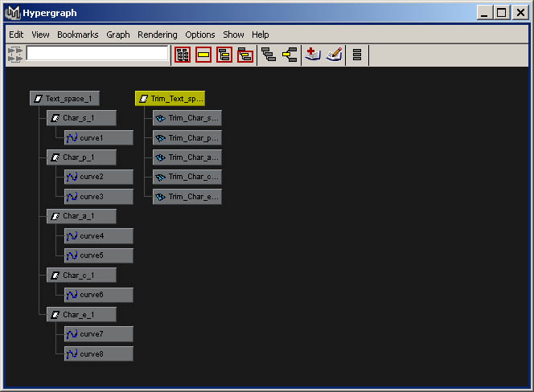Open the Help menu
The width and height of the screenshot is (534, 392).
click(x=261, y=35)
